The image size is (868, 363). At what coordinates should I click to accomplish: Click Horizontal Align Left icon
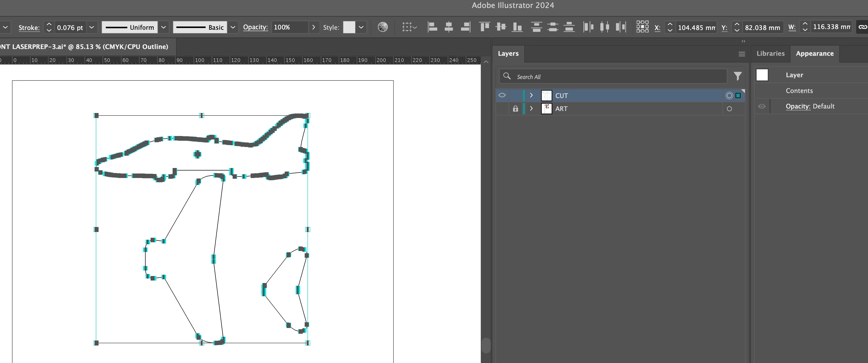click(432, 27)
